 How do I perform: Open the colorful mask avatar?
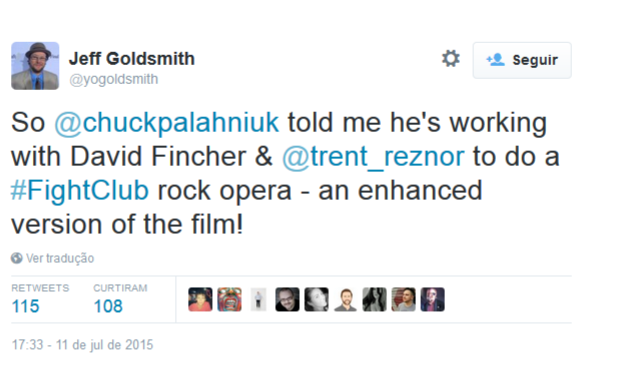click(229, 299)
